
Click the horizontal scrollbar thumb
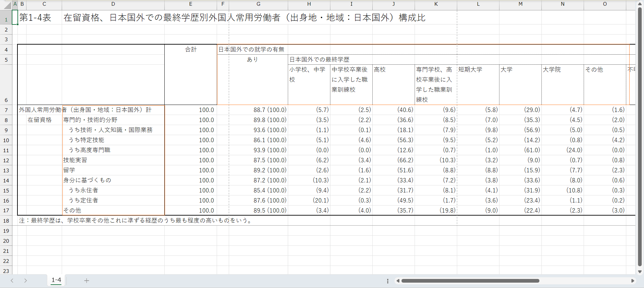[x=470, y=281]
